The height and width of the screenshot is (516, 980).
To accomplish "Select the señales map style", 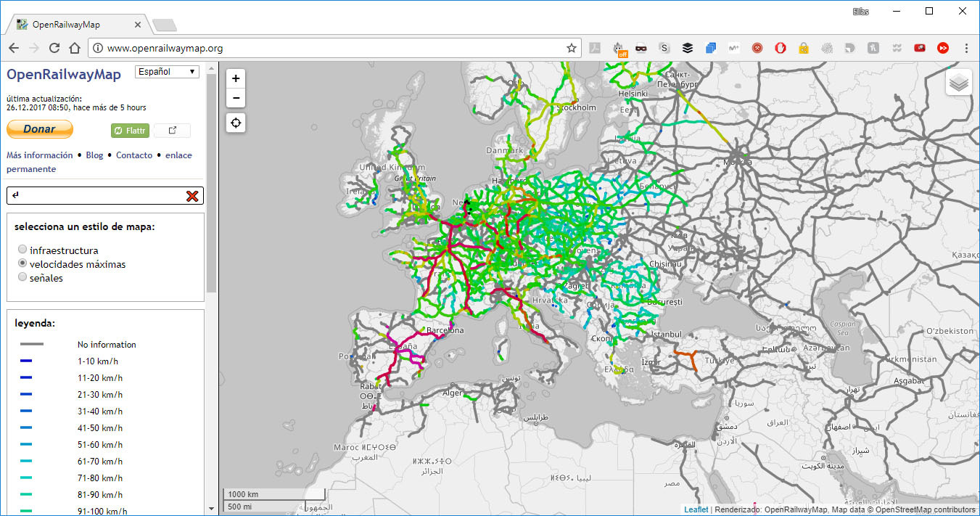I will (x=22, y=277).
